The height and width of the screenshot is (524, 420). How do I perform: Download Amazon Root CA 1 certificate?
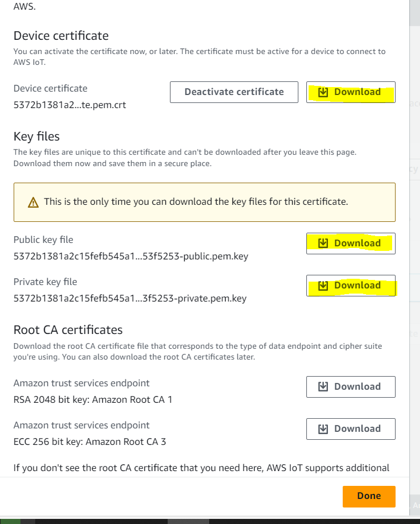click(x=351, y=387)
